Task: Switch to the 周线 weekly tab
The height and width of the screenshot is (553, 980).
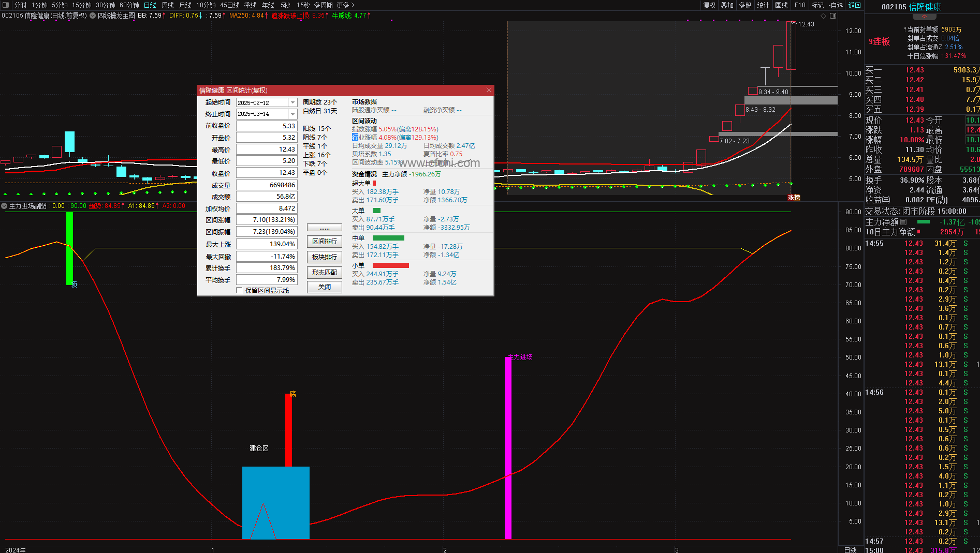Action: pos(168,5)
